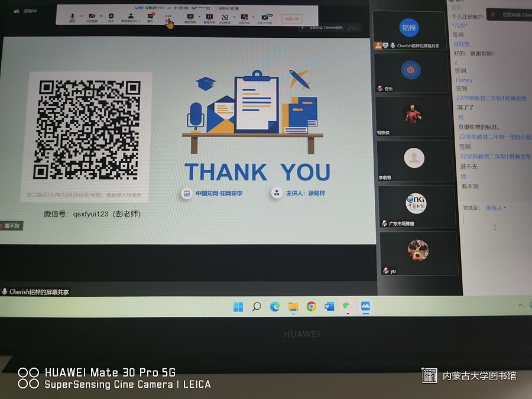Launch Microsoft Edge from the taskbar
Viewport: 532px width, 399px height.
275,307
